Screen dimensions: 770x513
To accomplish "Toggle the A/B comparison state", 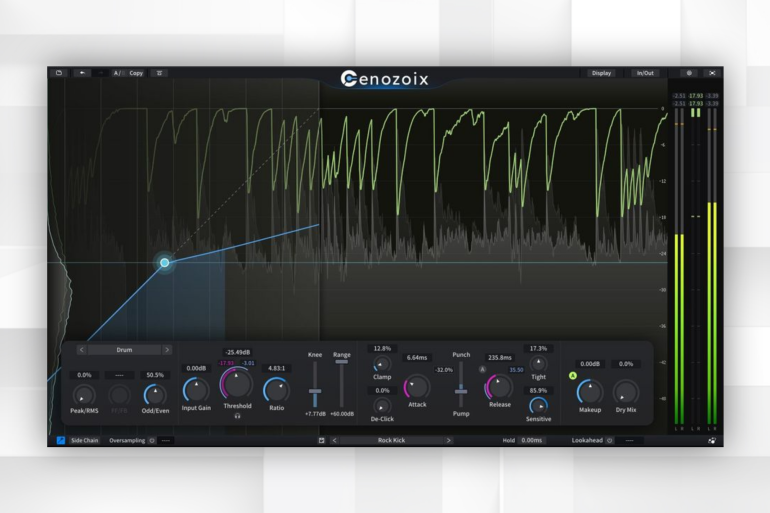I will coord(118,73).
